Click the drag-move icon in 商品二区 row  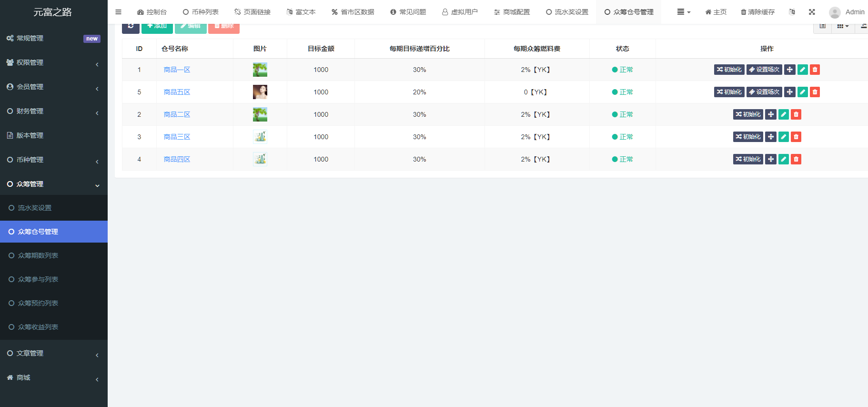point(771,114)
